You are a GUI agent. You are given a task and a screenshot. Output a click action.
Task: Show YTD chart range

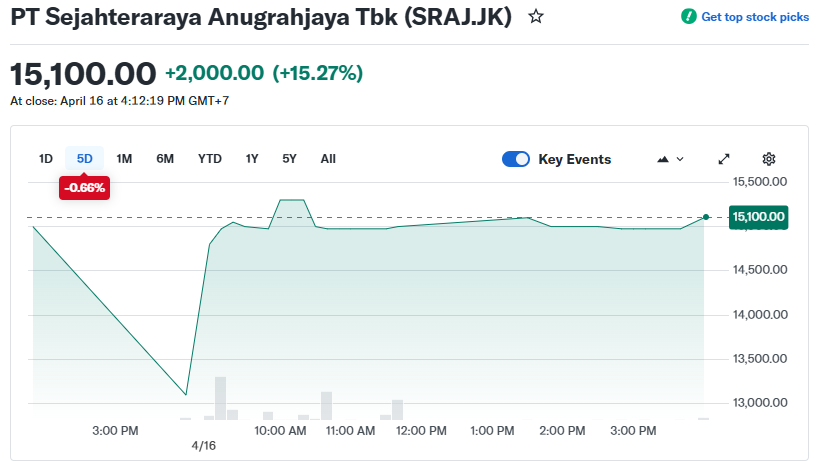(x=210, y=158)
